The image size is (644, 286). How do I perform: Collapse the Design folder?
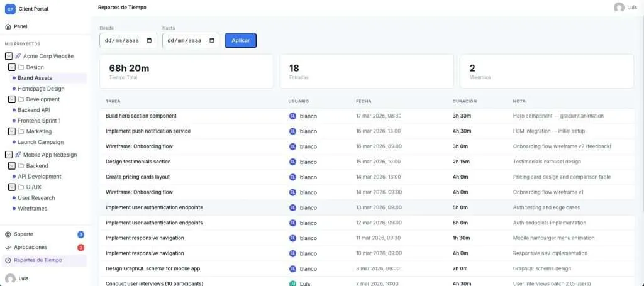(x=12, y=67)
